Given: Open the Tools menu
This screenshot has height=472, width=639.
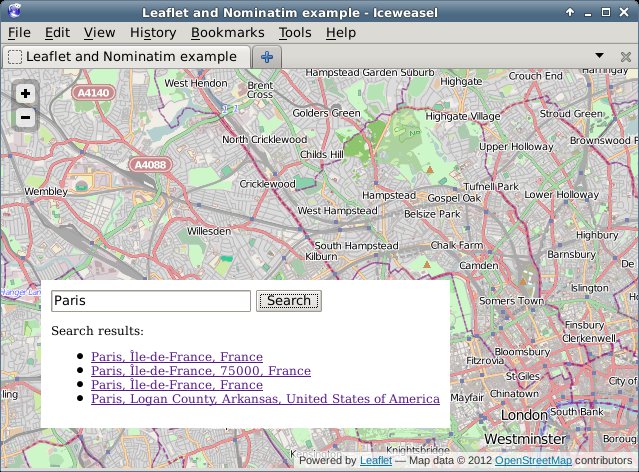Looking at the screenshot, I should (295, 33).
